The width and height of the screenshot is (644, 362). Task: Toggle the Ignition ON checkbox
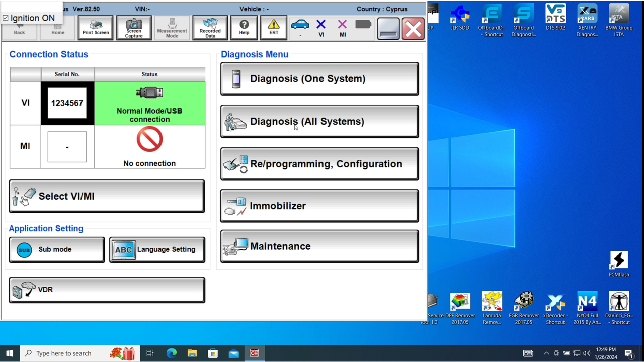coord(6,18)
